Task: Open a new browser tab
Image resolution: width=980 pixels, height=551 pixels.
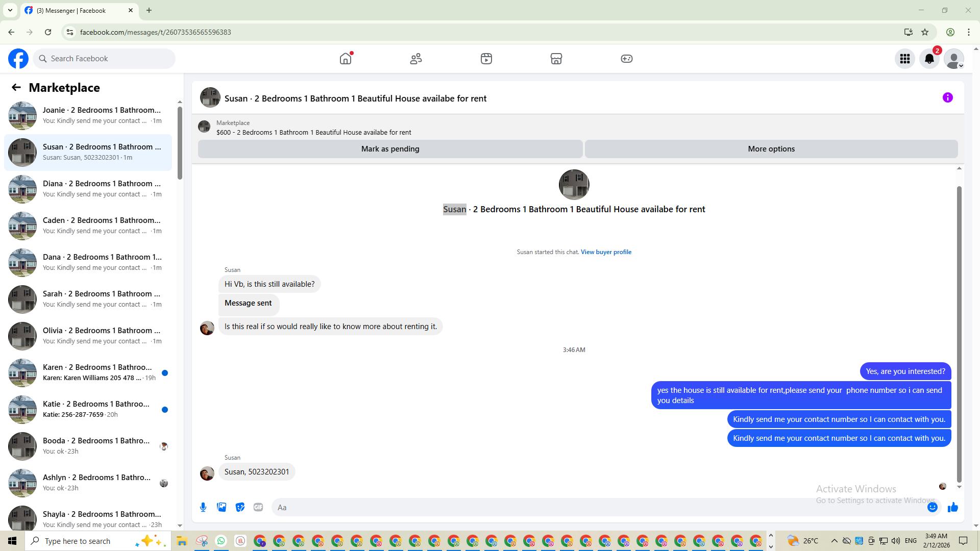Action: tap(149, 10)
